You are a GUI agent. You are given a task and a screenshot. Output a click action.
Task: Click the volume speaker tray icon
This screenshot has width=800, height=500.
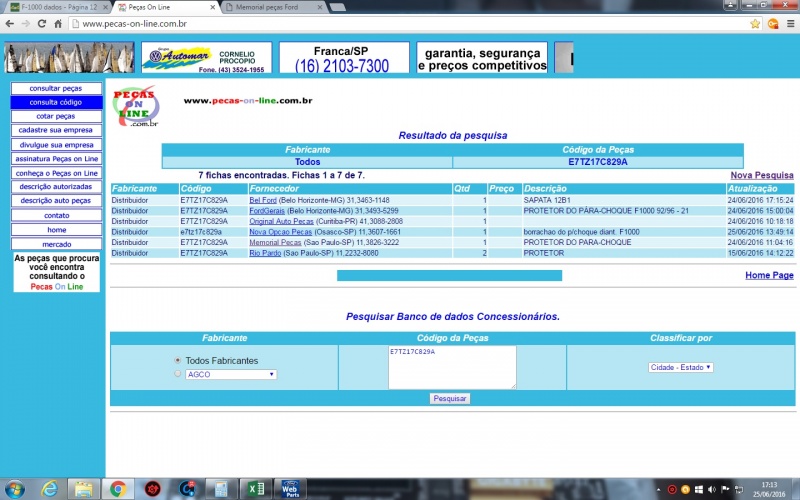712,489
